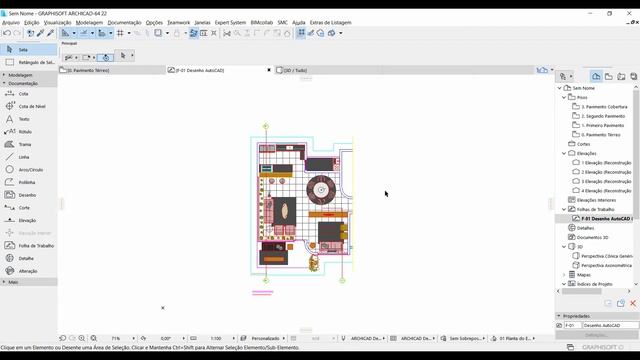Click the navigator horizontal scrollbar

pos(582,291)
